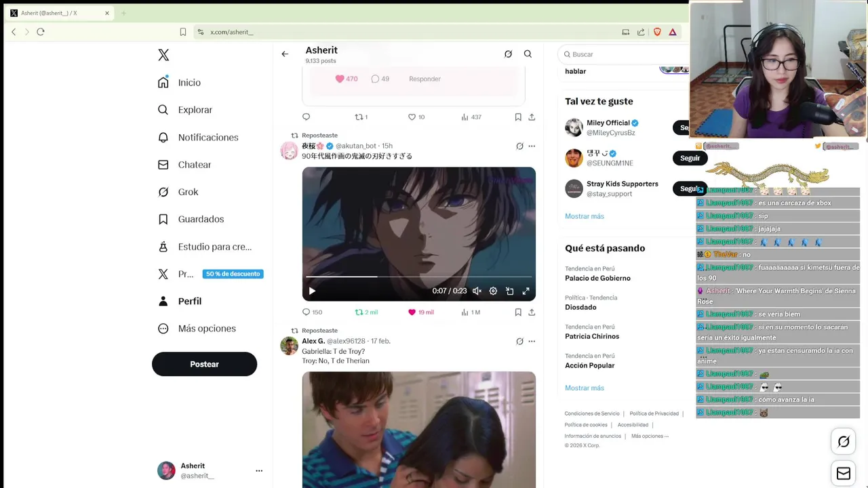Click bookmark icon in browser toolbar
The image size is (868, 488).
pos(183,32)
